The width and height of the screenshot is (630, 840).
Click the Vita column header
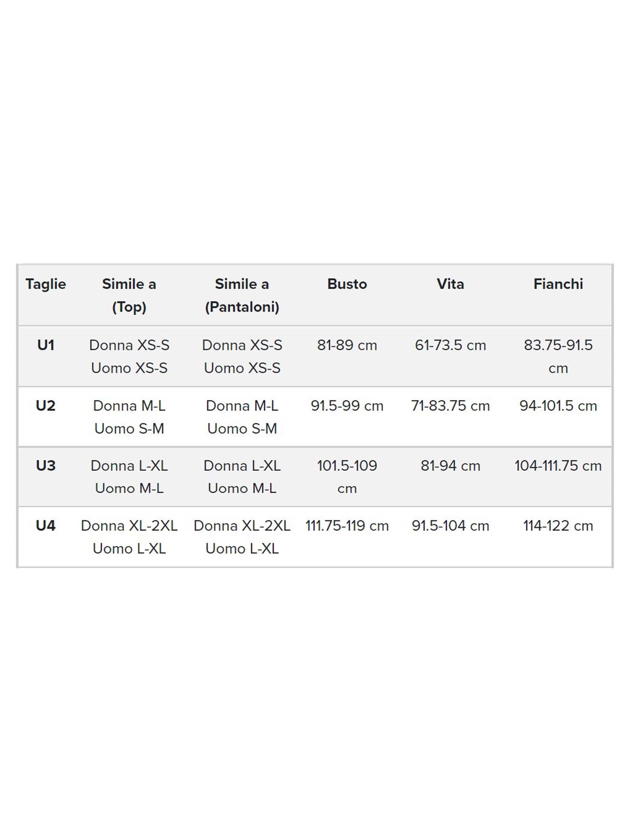click(x=450, y=284)
